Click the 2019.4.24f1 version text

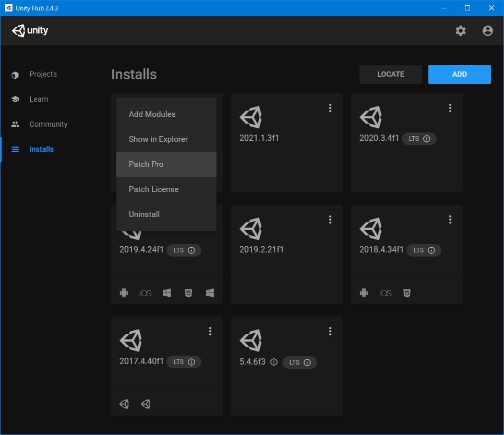pos(141,249)
